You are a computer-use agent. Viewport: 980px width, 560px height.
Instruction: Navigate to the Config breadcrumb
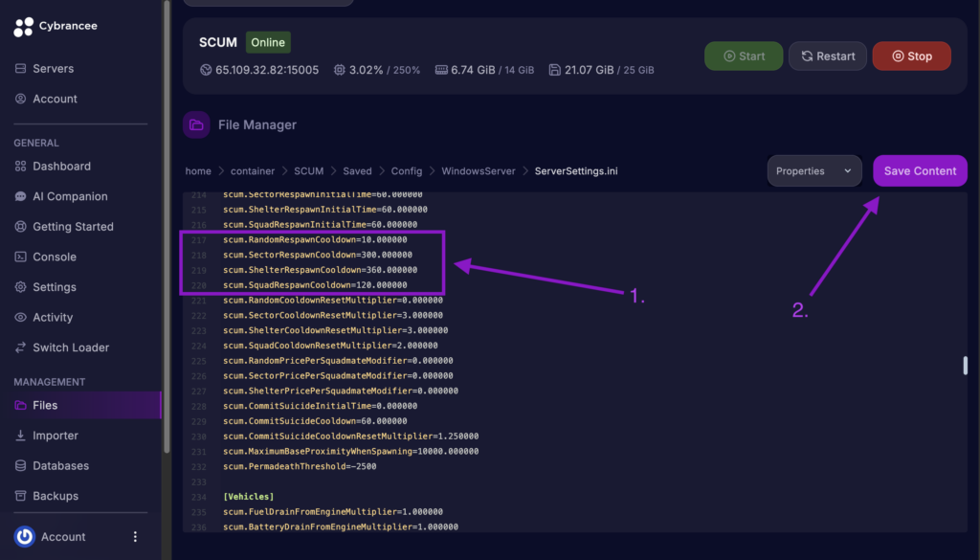(x=406, y=170)
